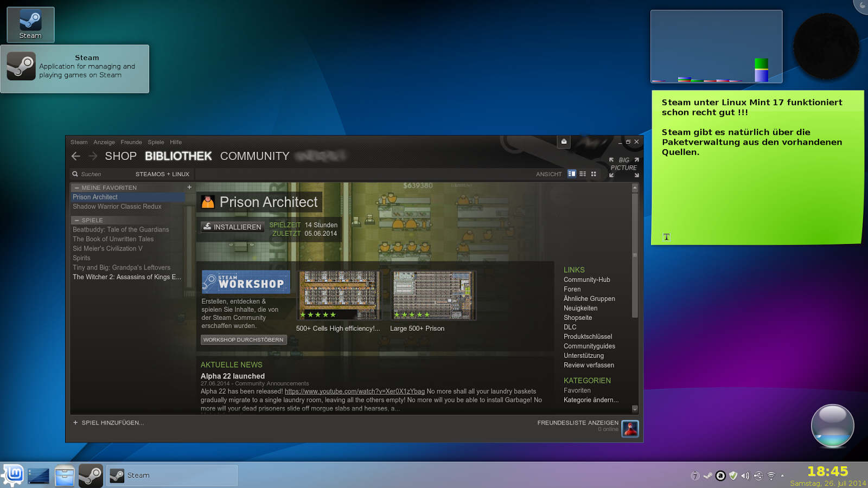Viewport: 868px width, 488px height.
Task: Select Prison Architect in favorites list
Action: [x=128, y=197]
